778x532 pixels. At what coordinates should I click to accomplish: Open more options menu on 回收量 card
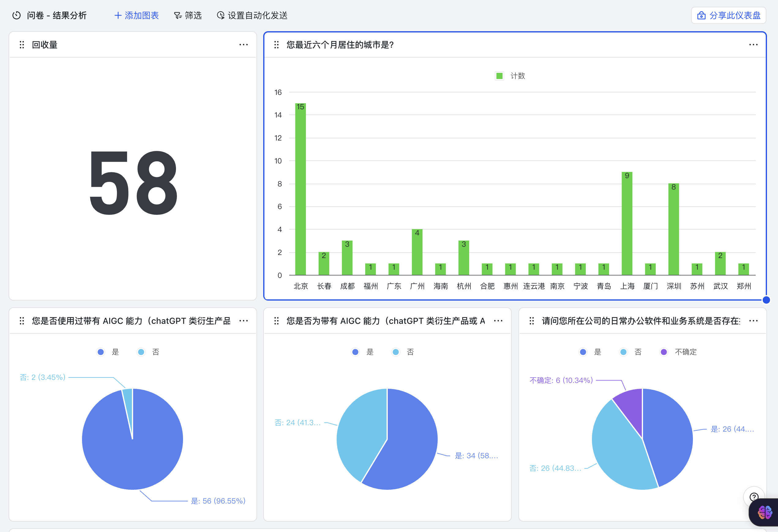(243, 45)
